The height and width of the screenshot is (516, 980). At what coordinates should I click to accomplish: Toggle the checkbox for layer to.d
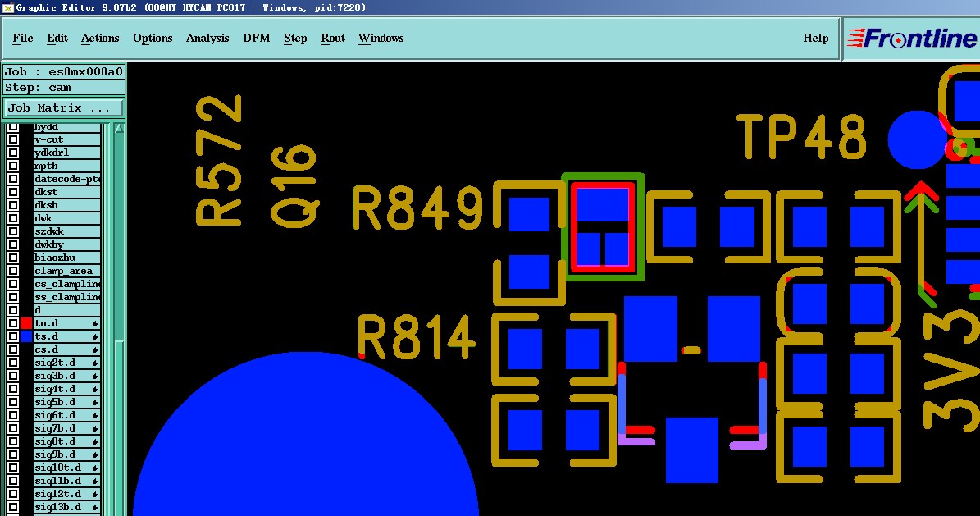12,323
